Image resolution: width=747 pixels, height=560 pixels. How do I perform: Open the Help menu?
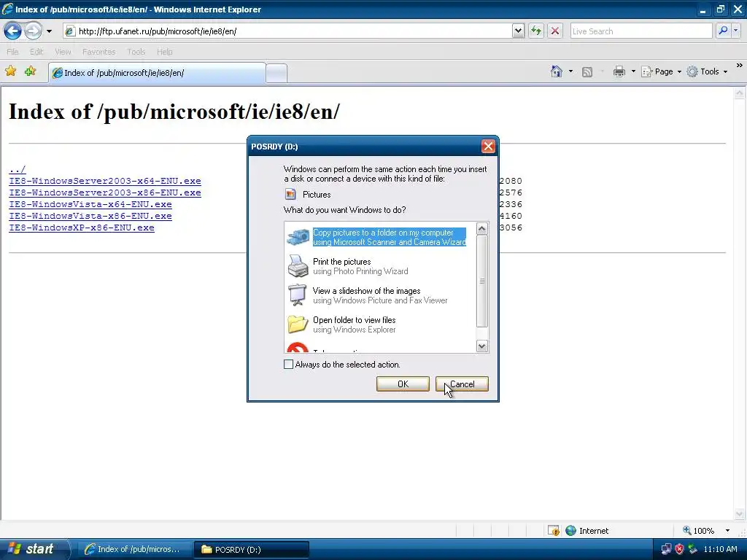[x=164, y=52]
